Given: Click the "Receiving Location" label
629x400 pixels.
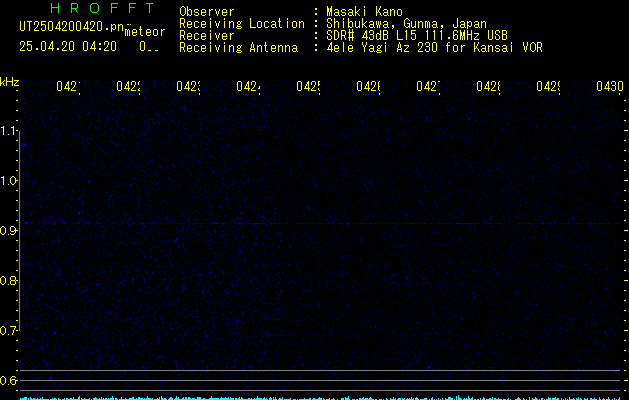Looking at the screenshot, I should click(x=242, y=24).
